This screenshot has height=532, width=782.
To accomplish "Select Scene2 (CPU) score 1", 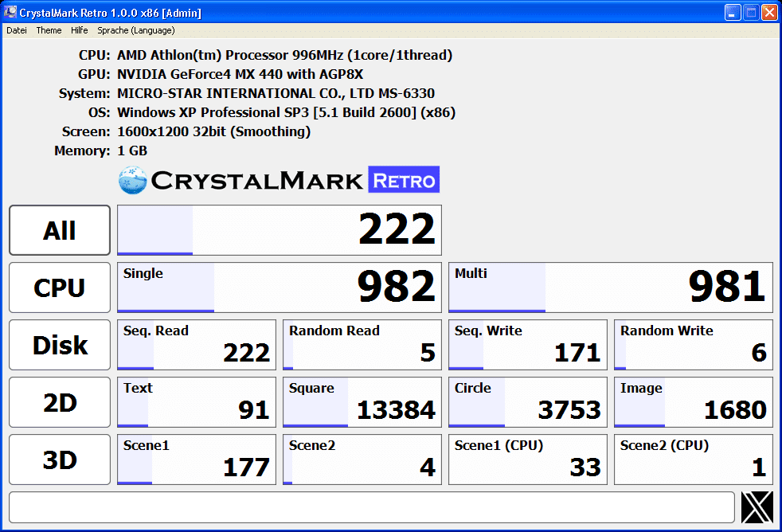I will tap(694, 460).
